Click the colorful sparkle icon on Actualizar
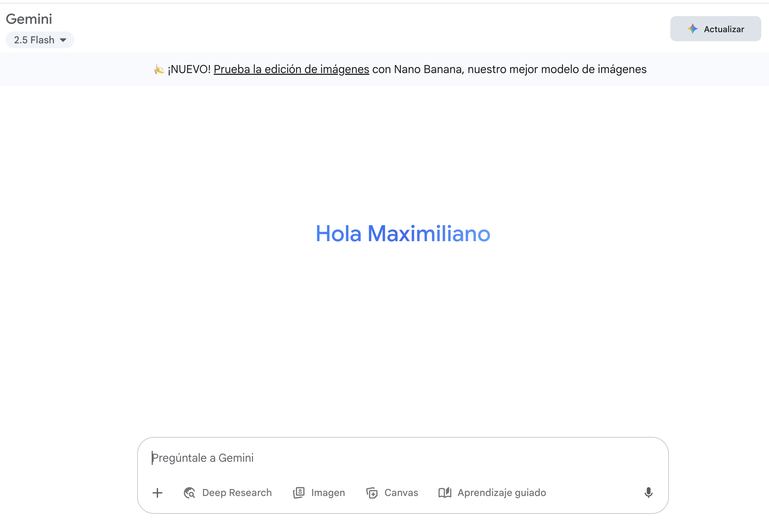The image size is (769, 532). click(692, 29)
